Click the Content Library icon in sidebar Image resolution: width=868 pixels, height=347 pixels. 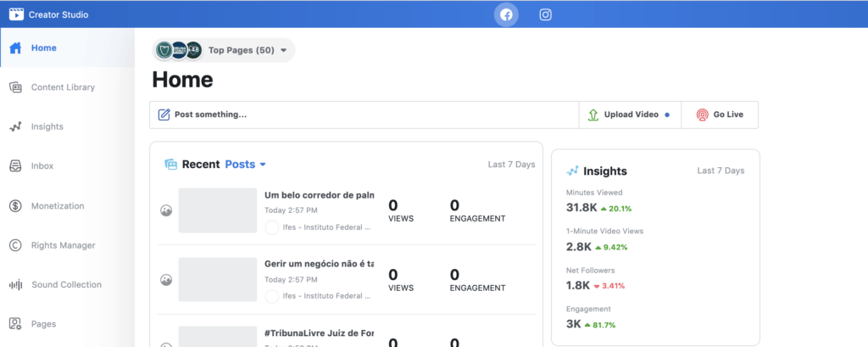15,87
